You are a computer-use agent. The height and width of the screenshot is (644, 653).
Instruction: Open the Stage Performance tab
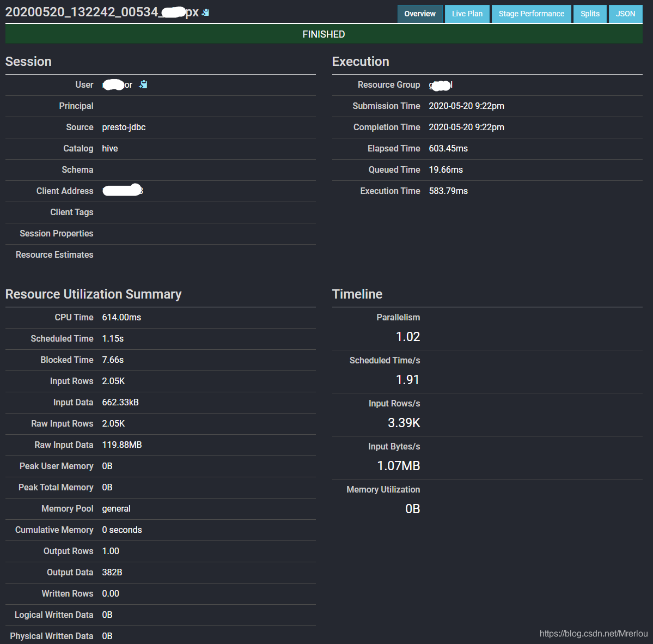click(532, 14)
